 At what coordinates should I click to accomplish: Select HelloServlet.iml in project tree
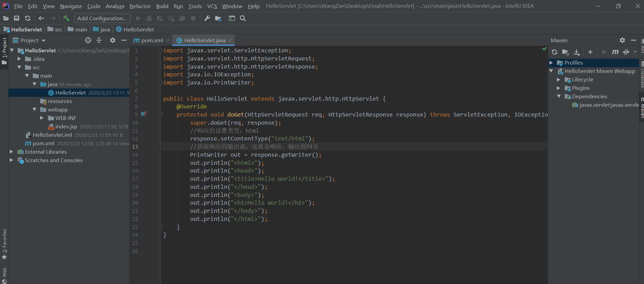point(52,135)
